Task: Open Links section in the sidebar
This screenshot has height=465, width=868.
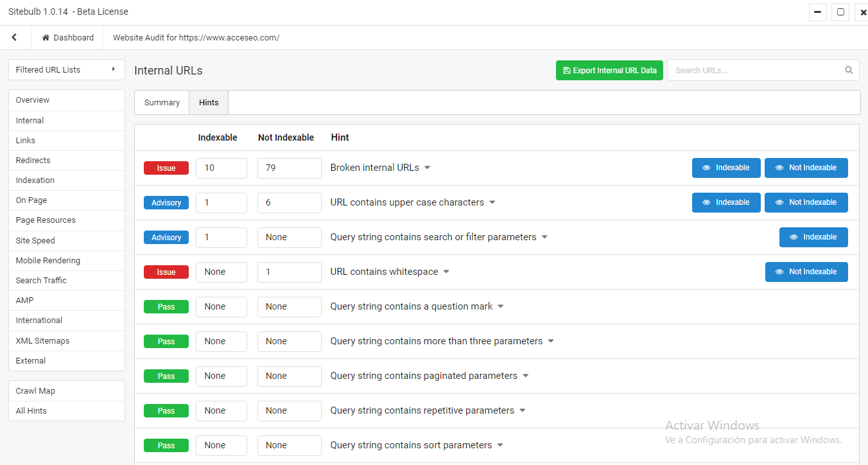Action: coord(67,140)
